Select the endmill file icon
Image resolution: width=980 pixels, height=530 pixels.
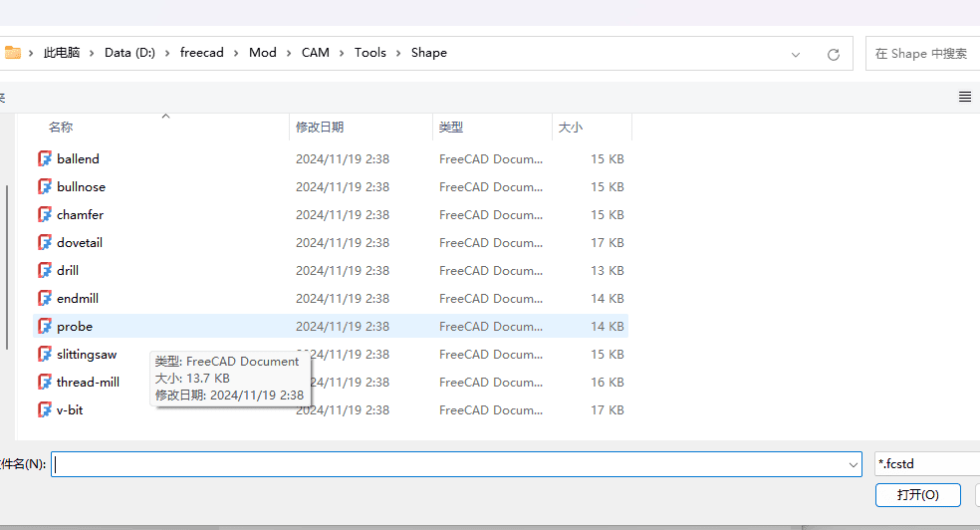pyautogui.click(x=45, y=299)
